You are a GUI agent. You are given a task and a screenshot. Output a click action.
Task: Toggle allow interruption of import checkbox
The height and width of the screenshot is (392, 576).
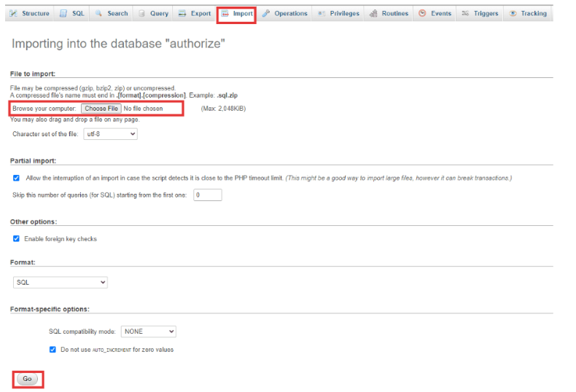[17, 178]
